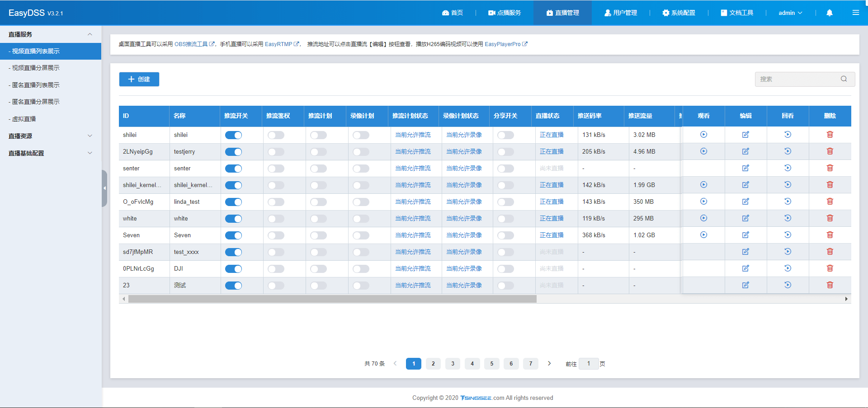Turn off 推流开关 for Seven
This screenshot has height=408, width=868.
234,235
